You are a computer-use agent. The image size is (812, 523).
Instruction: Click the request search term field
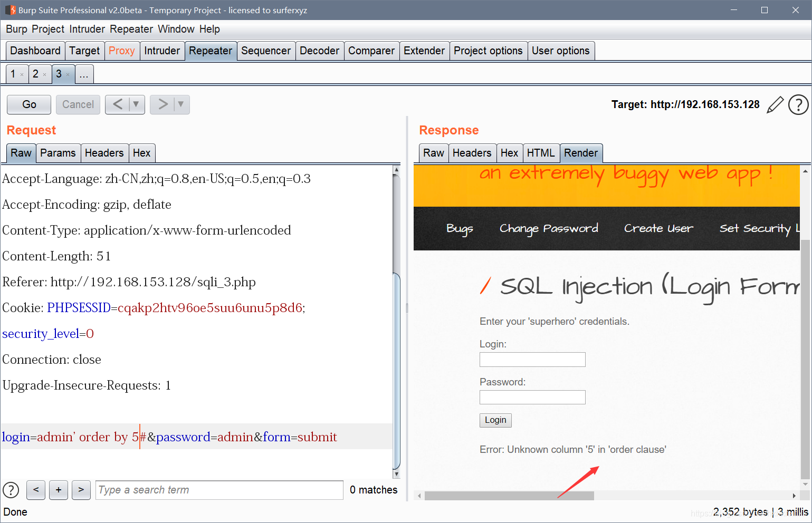tap(219, 490)
